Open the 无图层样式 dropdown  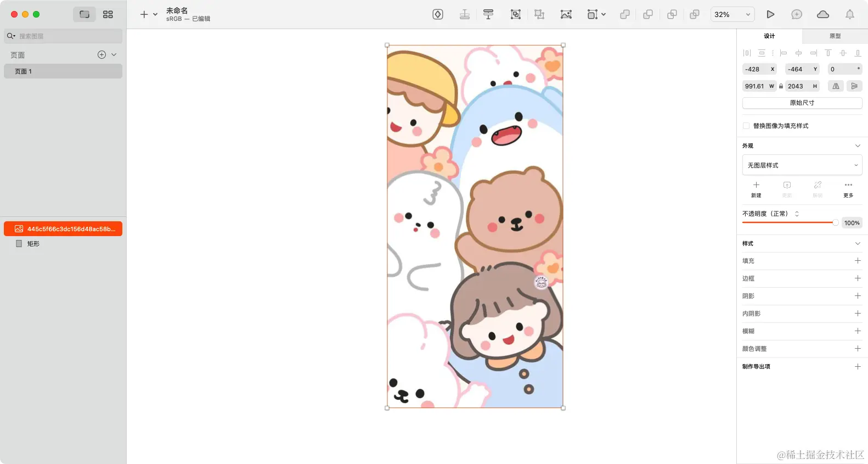tap(802, 165)
